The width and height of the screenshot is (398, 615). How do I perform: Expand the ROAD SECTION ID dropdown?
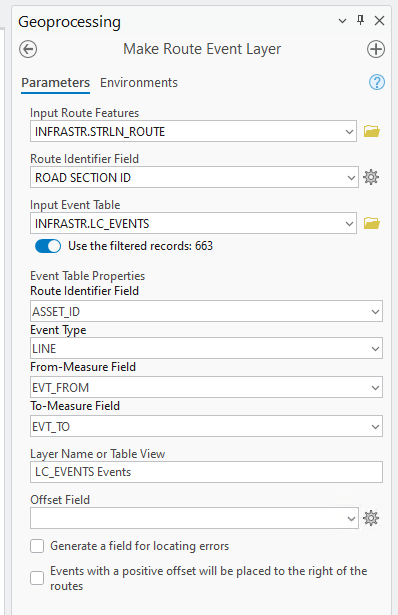351,178
